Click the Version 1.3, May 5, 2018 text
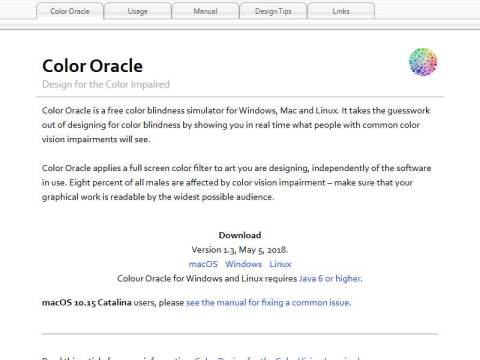This screenshot has height=360, width=480. click(x=240, y=250)
